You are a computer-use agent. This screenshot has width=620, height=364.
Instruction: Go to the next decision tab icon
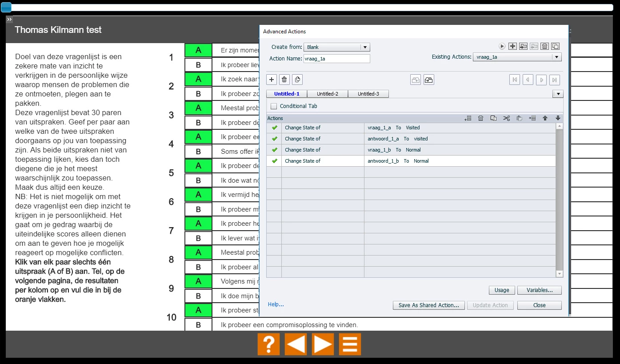[541, 80]
